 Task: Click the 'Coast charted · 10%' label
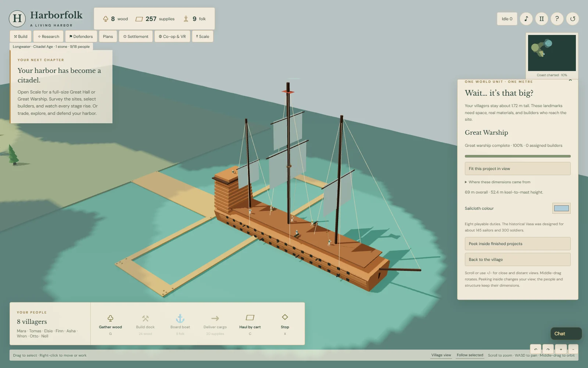552,75
